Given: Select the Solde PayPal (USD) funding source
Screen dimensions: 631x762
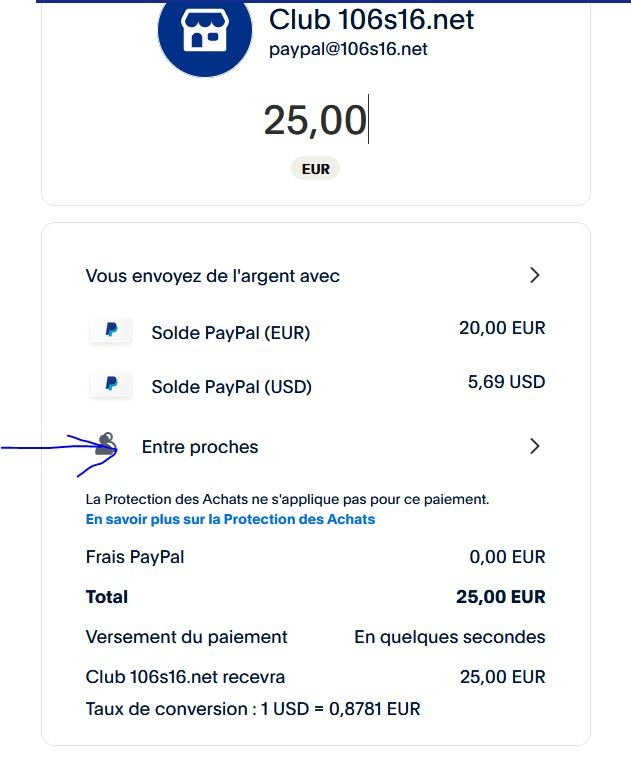Looking at the screenshot, I should click(231, 385).
